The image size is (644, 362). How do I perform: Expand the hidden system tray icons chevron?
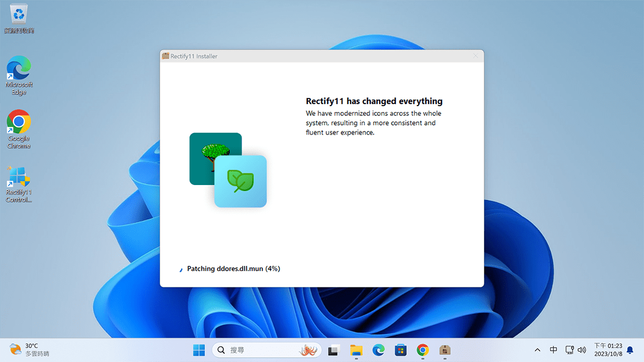coord(538,350)
